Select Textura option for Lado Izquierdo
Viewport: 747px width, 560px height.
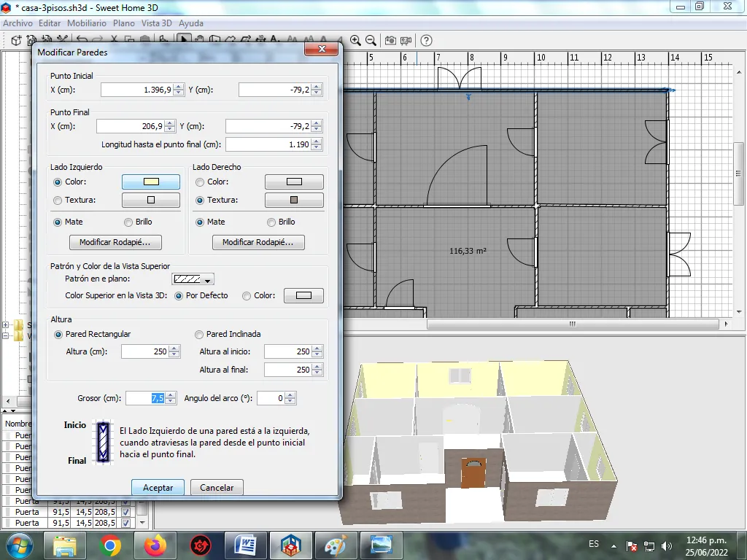58,201
